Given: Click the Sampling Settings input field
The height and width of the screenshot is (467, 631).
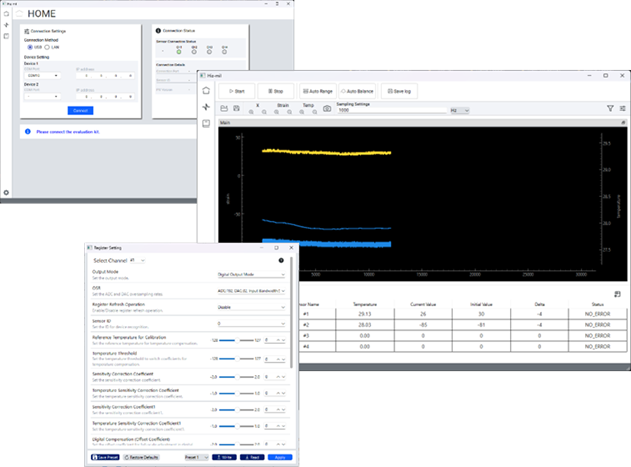Looking at the screenshot, I should coord(390,109).
